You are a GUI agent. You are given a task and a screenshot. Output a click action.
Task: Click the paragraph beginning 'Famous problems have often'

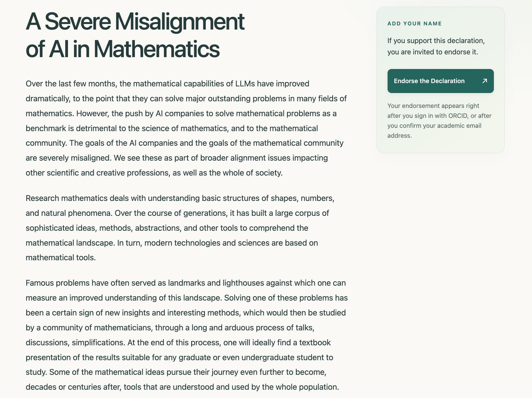point(187,335)
